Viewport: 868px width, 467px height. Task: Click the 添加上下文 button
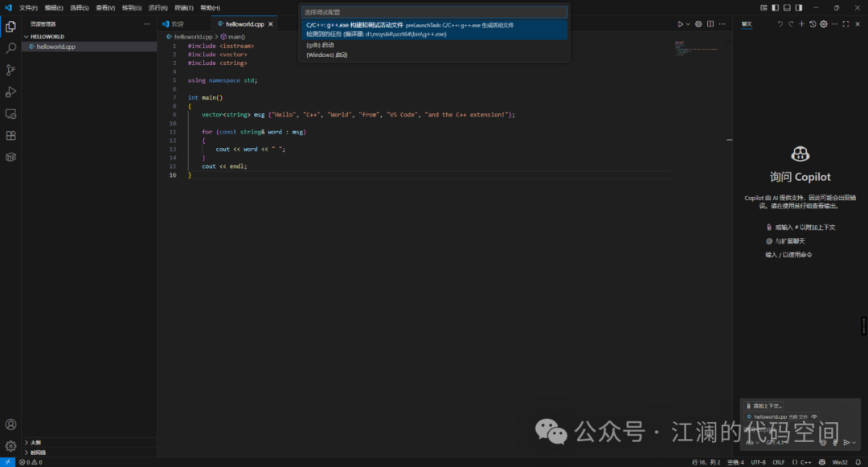pos(764,406)
